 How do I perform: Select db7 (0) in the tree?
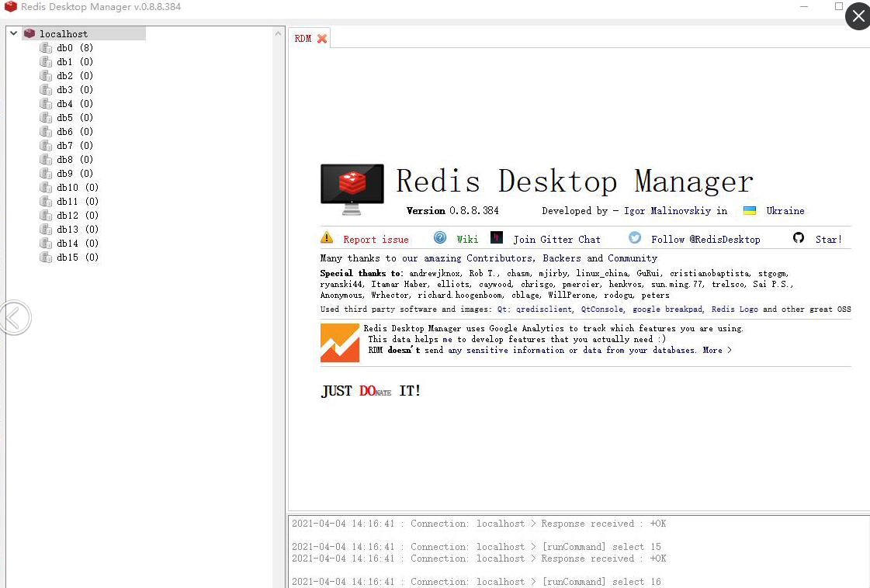pos(75,145)
